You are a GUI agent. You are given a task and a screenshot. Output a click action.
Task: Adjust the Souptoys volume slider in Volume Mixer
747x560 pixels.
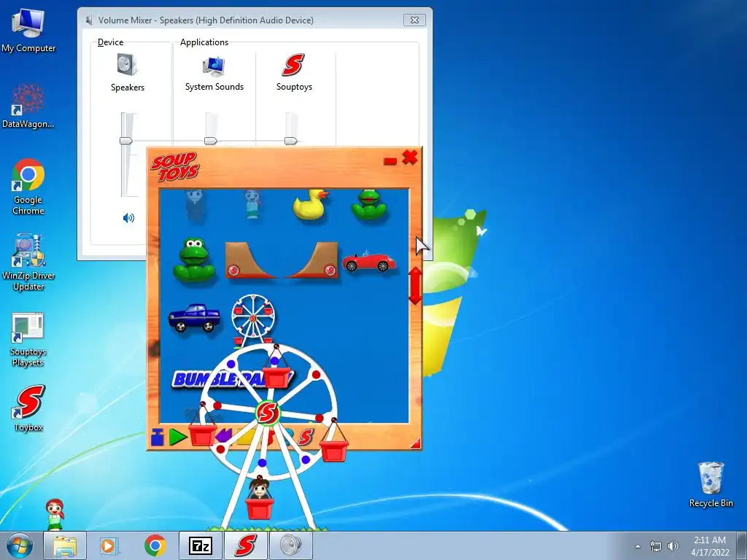[290, 141]
